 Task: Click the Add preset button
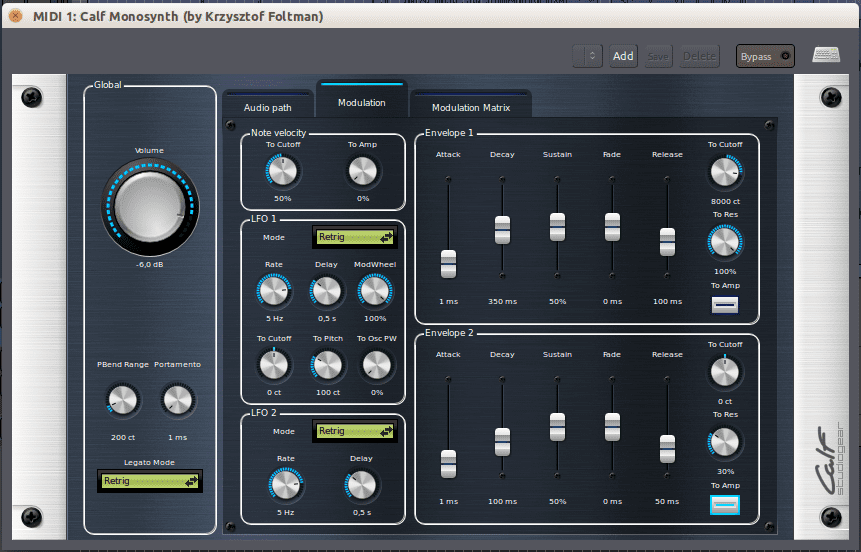pos(623,56)
